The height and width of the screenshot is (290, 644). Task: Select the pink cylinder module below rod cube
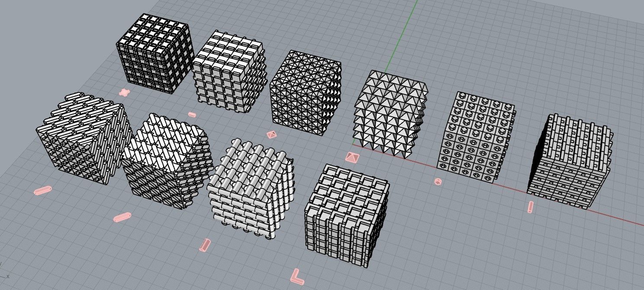pyautogui.click(x=205, y=245)
